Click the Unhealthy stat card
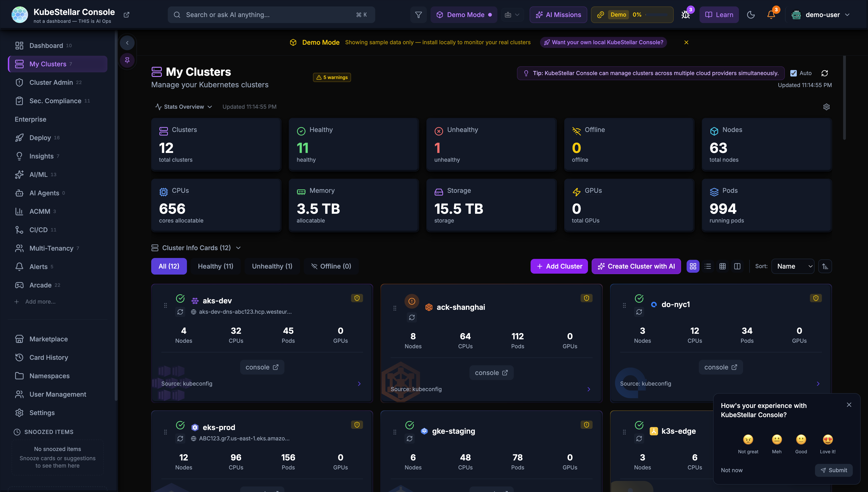 (x=491, y=144)
